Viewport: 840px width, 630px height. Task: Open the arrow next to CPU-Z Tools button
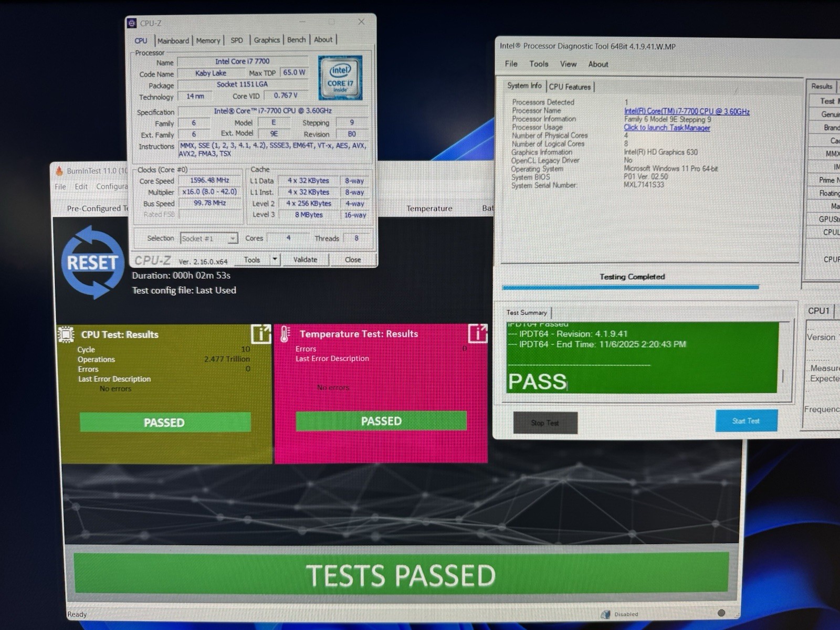275,259
